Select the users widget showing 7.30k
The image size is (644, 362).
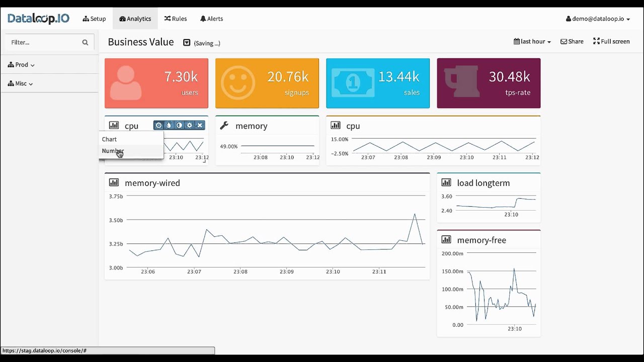pyautogui.click(x=156, y=83)
